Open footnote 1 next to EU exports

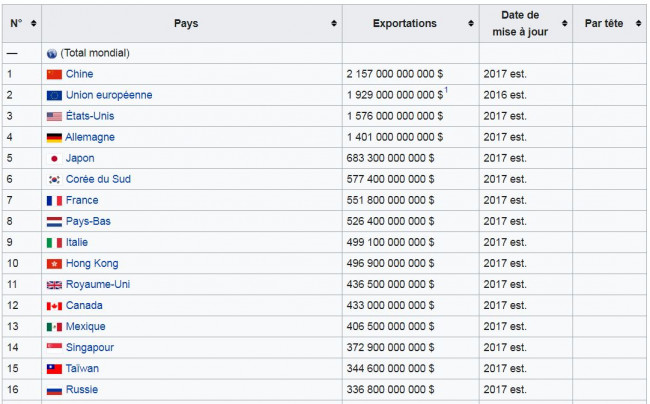[446, 90]
